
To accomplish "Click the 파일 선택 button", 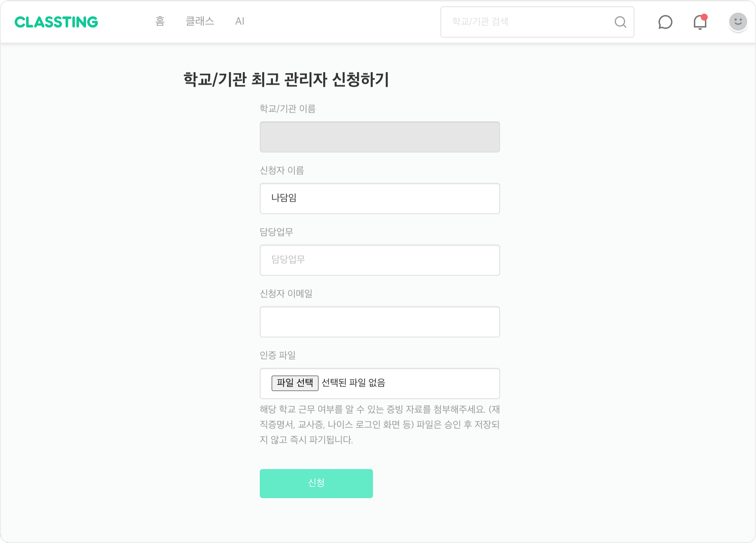I will pos(295,383).
